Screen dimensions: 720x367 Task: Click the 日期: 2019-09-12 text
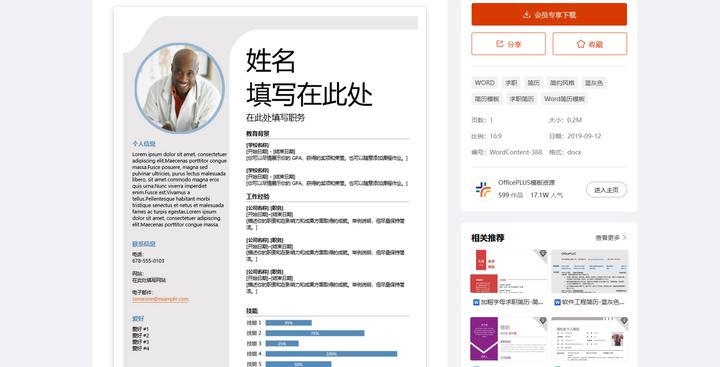pos(575,136)
